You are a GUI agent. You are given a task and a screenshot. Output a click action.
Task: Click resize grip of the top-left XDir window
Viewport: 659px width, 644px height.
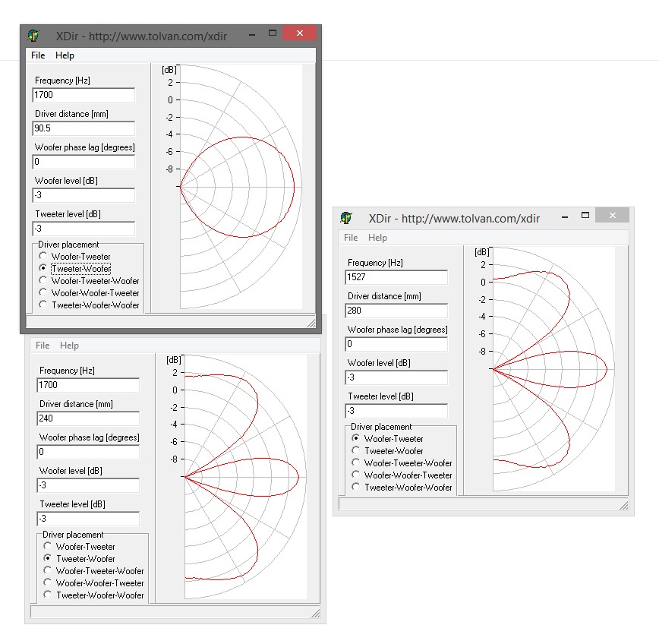click(x=311, y=323)
